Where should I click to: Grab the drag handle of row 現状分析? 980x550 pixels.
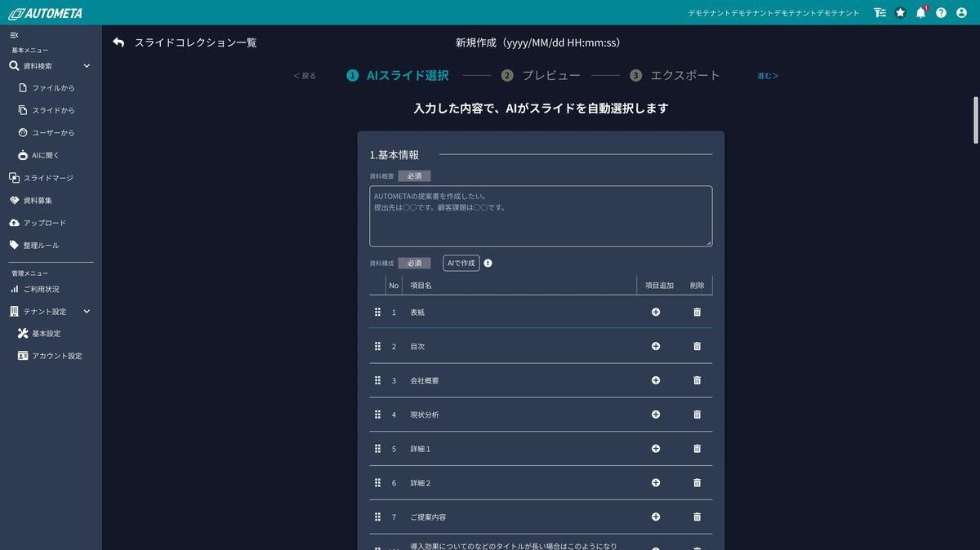(377, 415)
